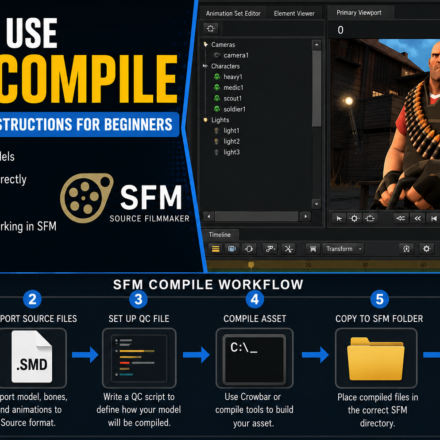The image size is (440, 440).
Task: Click the Lights group label
Action: (220, 120)
